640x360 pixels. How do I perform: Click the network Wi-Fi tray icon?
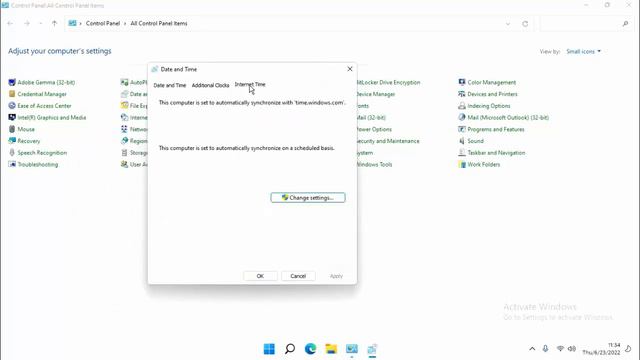point(560,349)
